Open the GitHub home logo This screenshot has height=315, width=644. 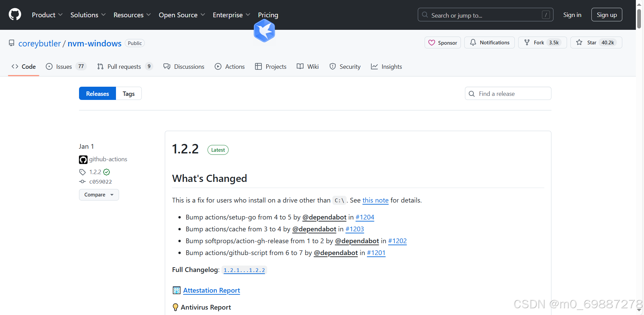15,15
